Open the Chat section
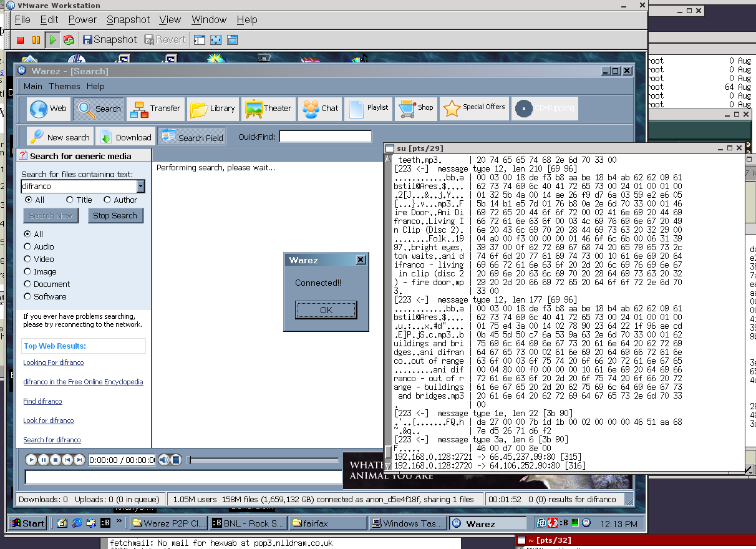Image resolution: width=756 pixels, height=549 pixels. click(x=320, y=109)
